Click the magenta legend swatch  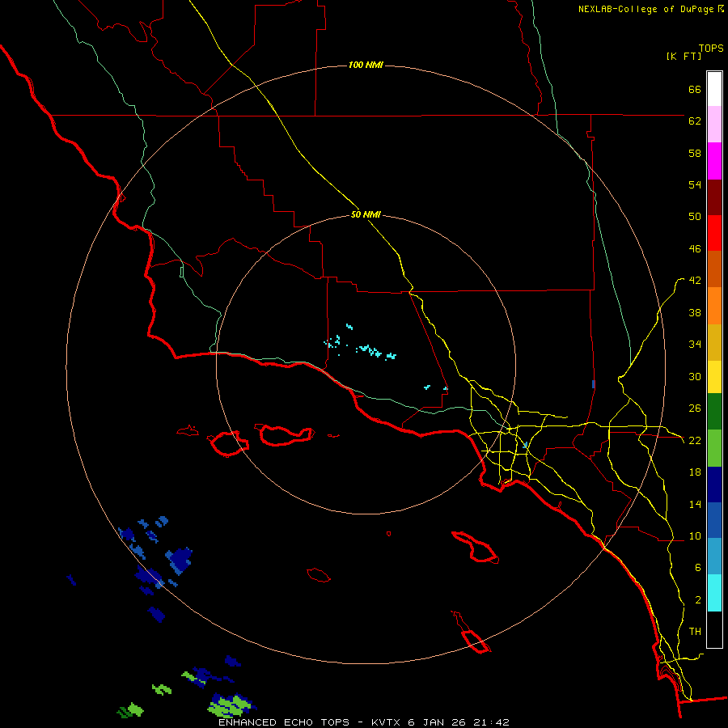click(x=714, y=161)
